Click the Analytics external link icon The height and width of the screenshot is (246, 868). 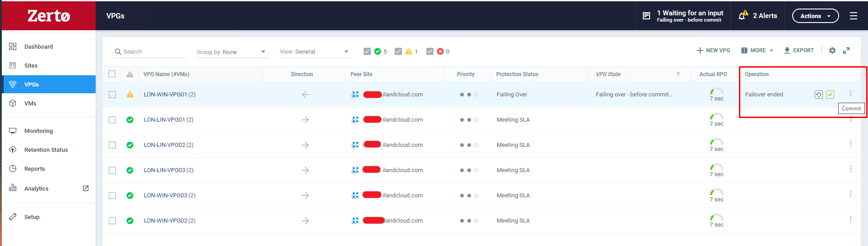[86, 188]
